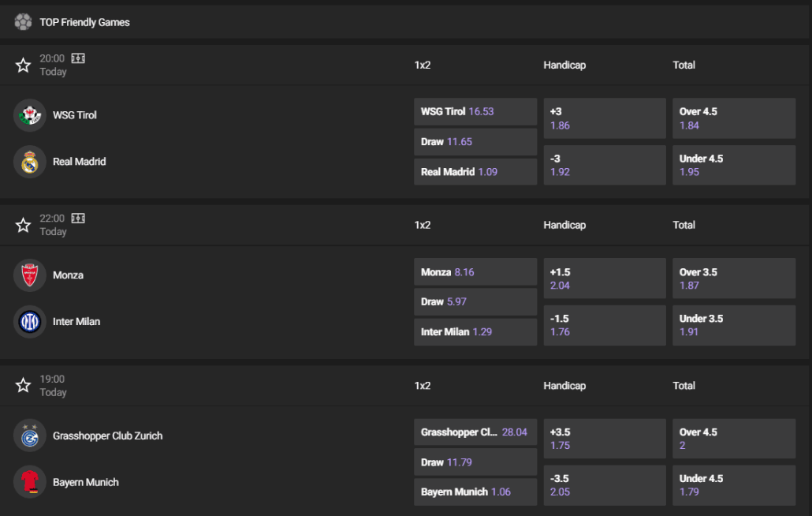This screenshot has width=812, height=516.
Task: Click the WSG Tirol club crest
Action: click(x=29, y=115)
